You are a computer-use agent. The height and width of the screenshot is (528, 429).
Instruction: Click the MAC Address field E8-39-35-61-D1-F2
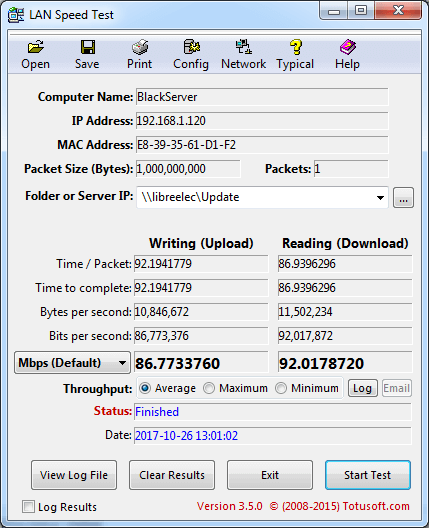pyautogui.click(x=262, y=145)
